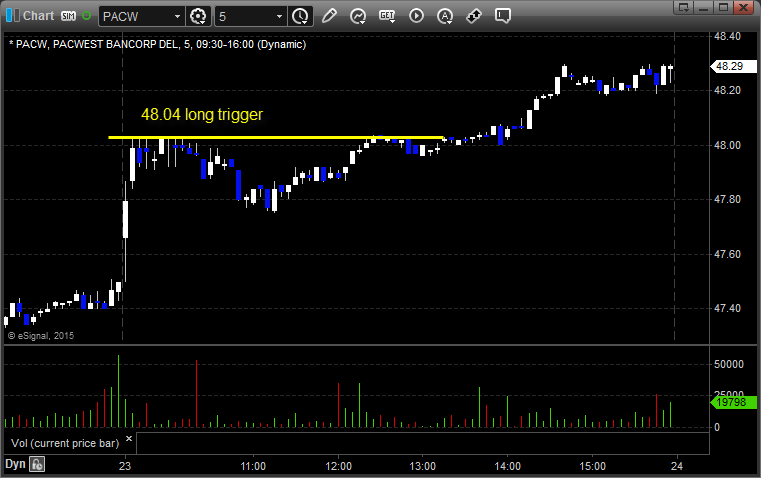Open the symbol settings gear menu

[198, 16]
